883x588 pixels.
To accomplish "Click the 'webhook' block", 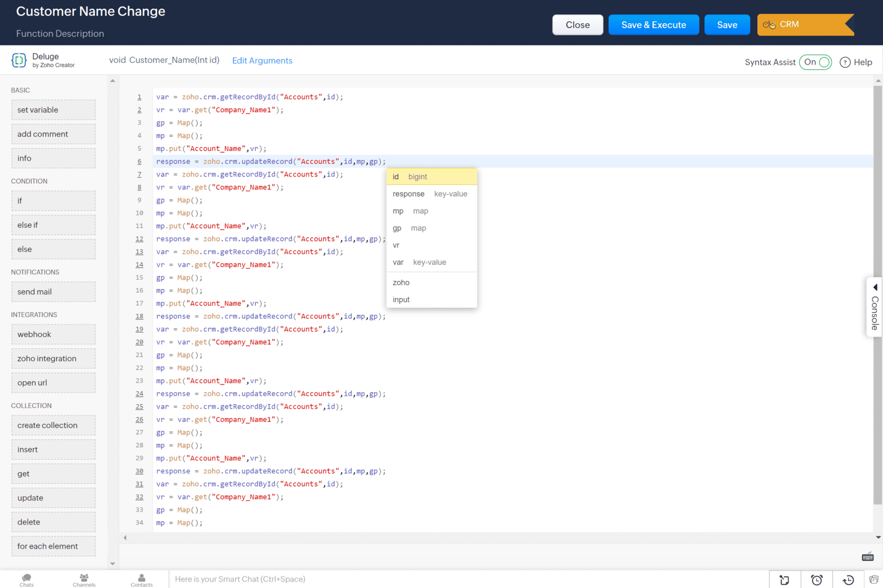I will (x=54, y=334).
